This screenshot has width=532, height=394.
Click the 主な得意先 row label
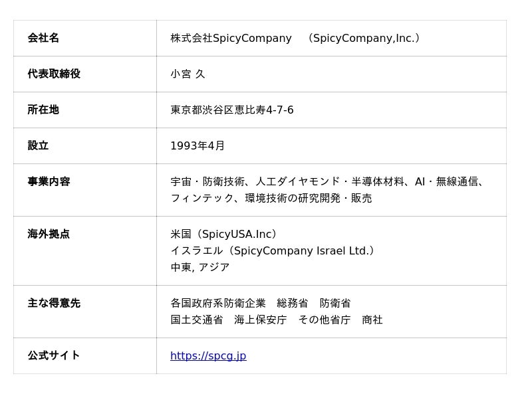point(54,304)
